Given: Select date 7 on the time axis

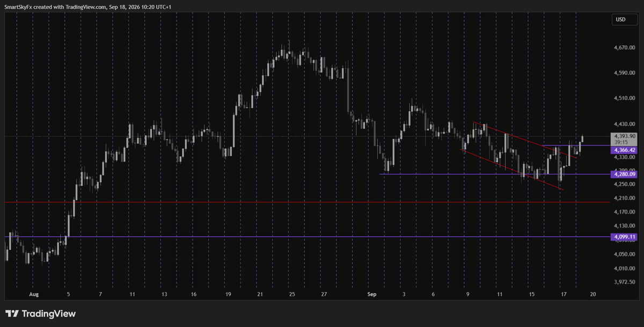Looking at the screenshot, I should 100,295.
